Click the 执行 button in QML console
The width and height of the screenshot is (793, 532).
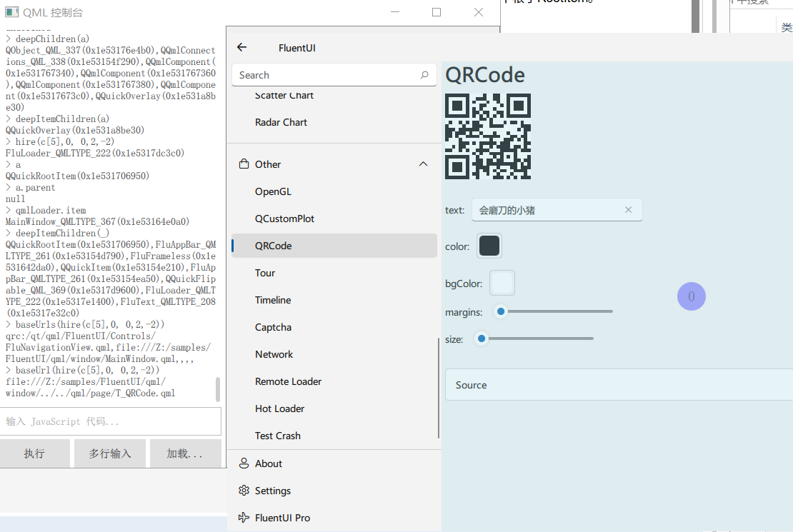pyautogui.click(x=34, y=453)
